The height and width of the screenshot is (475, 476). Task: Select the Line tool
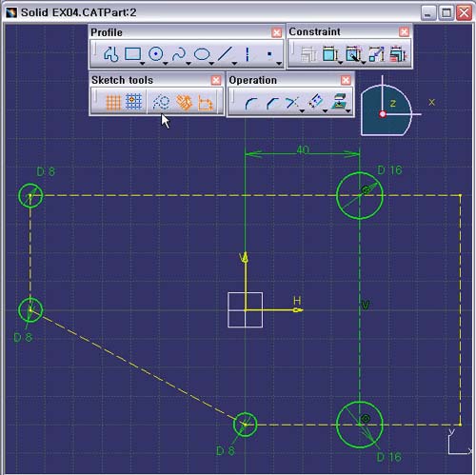pos(225,54)
